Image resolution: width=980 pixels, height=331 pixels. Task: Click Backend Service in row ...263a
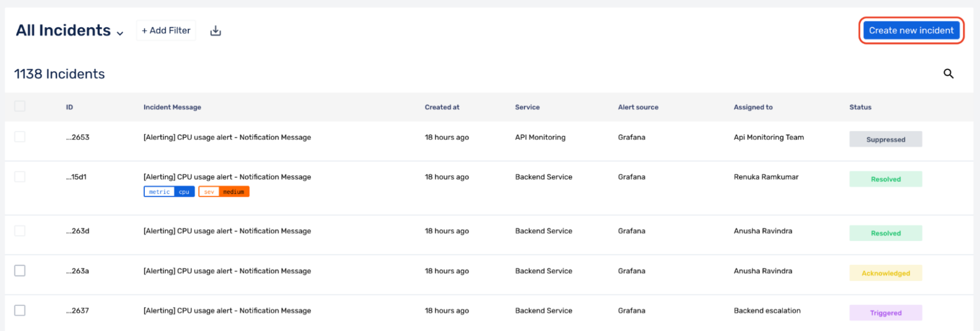coord(544,271)
